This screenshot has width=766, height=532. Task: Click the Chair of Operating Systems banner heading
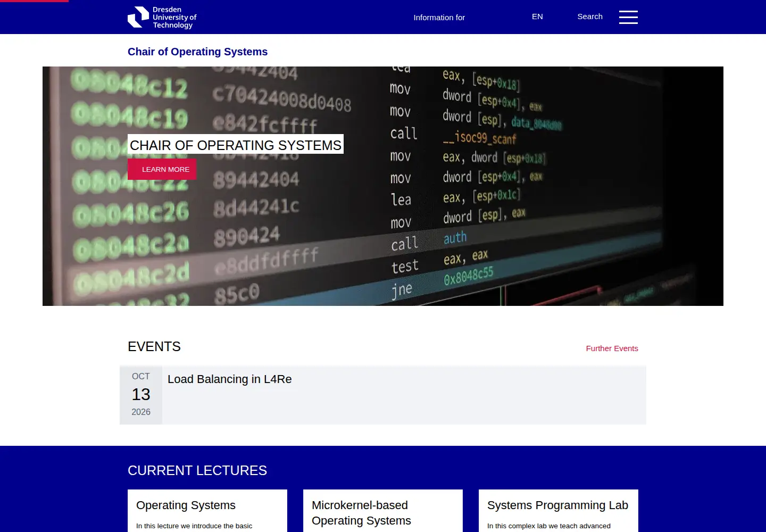coord(236,145)
